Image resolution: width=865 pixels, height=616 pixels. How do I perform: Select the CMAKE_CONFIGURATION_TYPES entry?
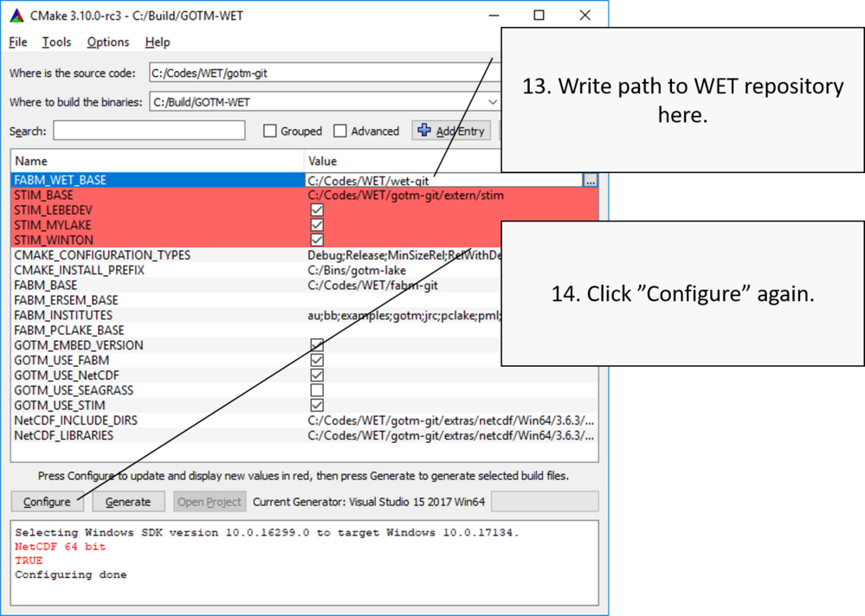tap(102, 255)
